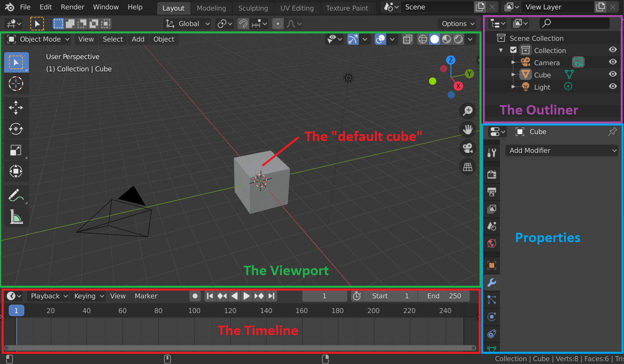Select the Scale tool
The height and width of the screenshot is (364, 624).
[16, 150]
